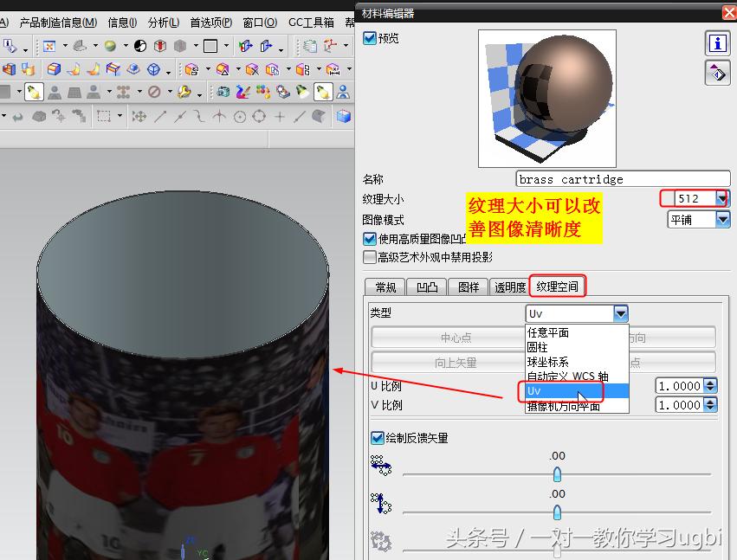Open the 平铺 image mode dropdown
The height and width of the screenshot is (560, 737).
(x=724, y=220)
